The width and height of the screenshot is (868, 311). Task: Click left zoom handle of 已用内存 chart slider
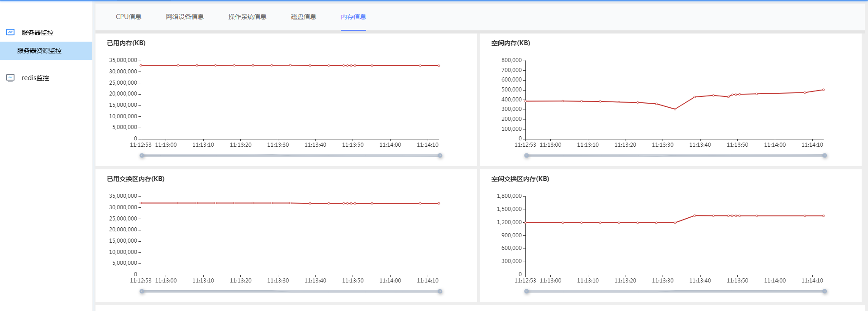[142, 156]
